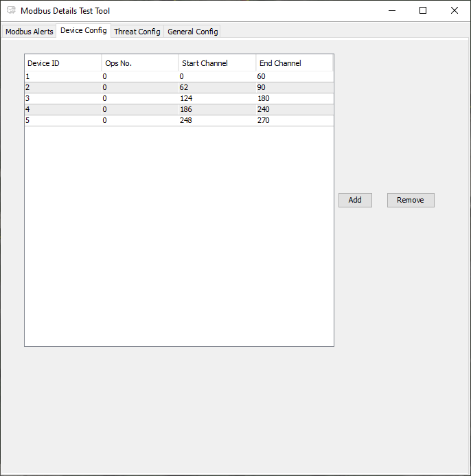Close the Modbus Details Test Tool window
The width and height of the screenshot is (471, 476).
[455, 10]
